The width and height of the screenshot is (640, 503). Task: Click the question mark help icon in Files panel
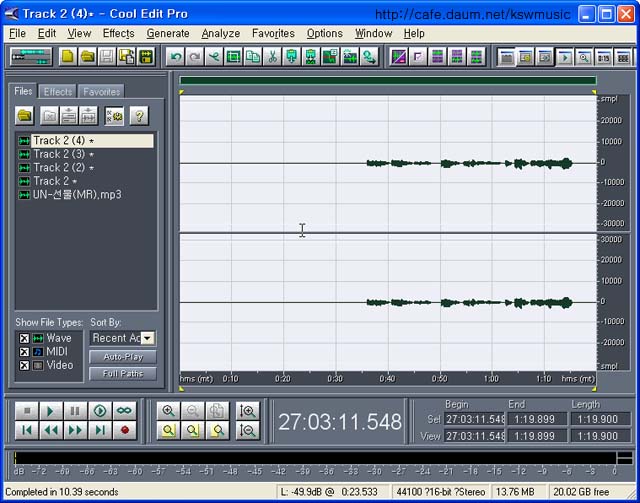[139, 116]
